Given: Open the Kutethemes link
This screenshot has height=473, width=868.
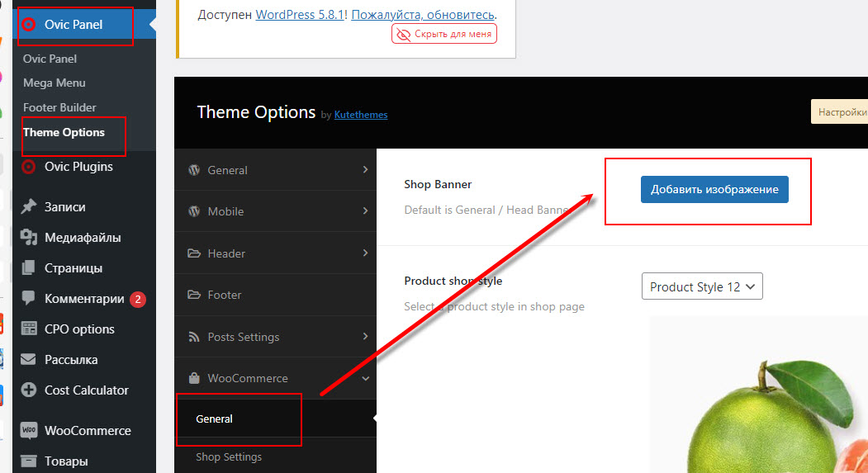Looking at the screenshot, I should pyautogui.click(x=361, y=115).
